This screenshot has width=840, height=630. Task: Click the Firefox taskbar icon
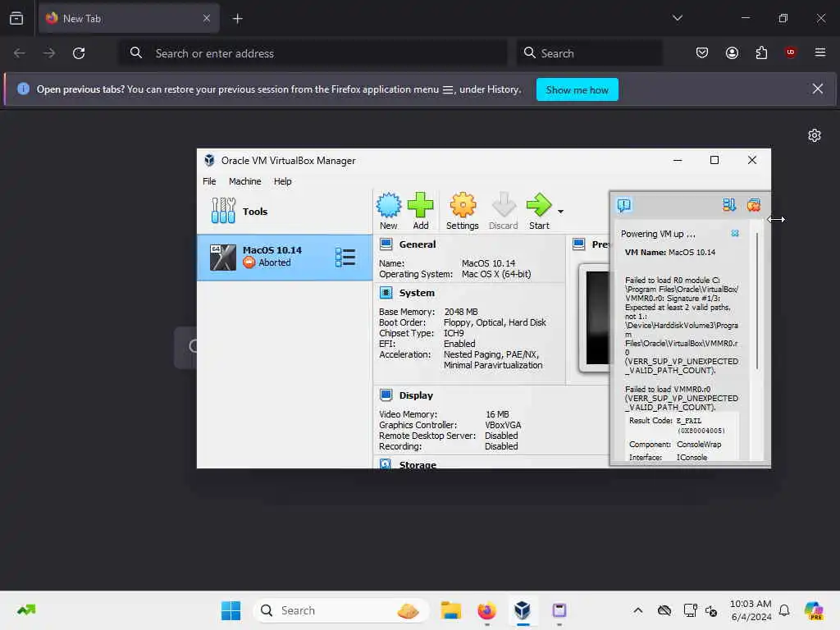point(486,610)
